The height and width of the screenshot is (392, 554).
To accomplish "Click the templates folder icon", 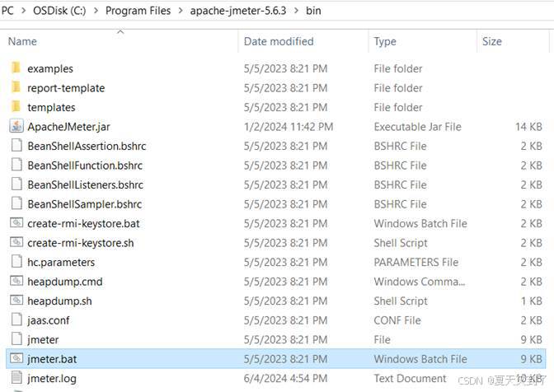I will 16,107.
